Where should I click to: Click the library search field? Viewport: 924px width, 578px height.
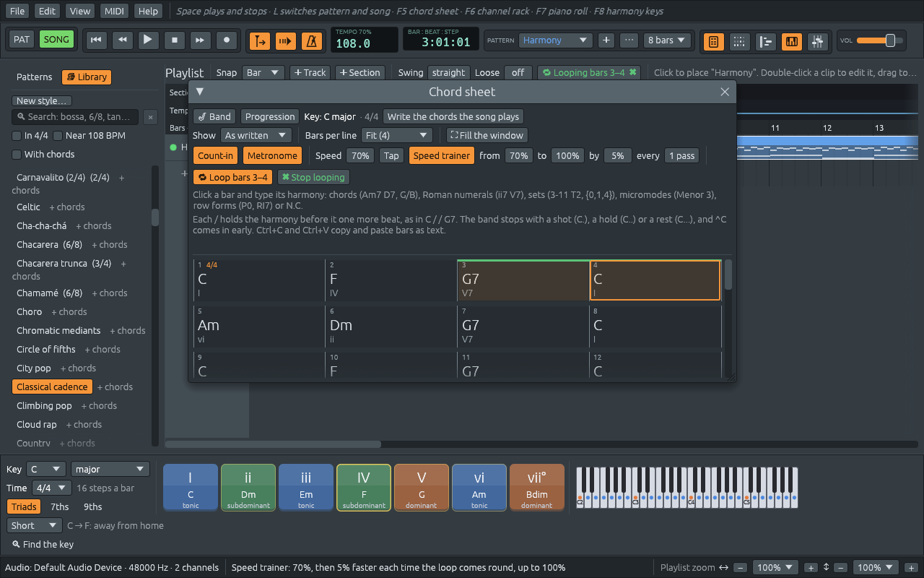[x=75, y=117]
